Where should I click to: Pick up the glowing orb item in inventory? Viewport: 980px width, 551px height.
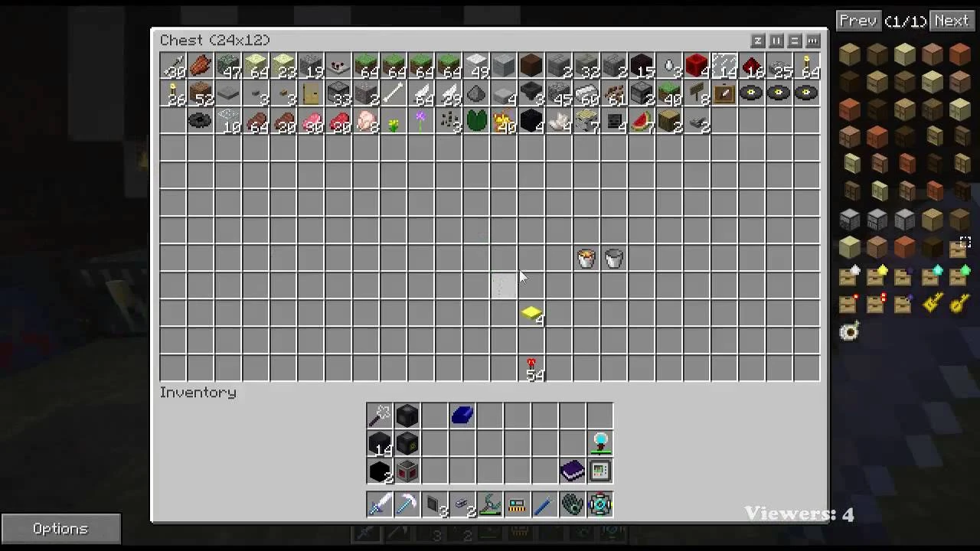[600, 443]
